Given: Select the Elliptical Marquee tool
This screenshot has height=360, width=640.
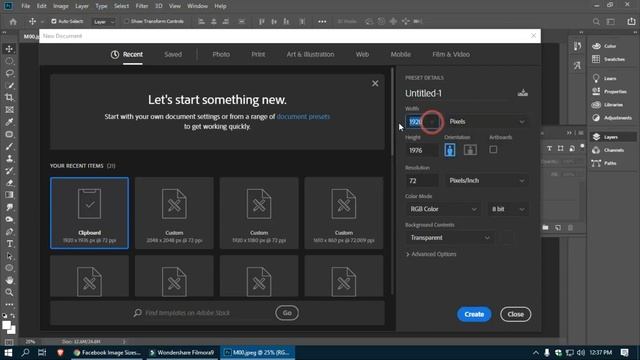Looking at the screenshot, I should click(9, 61).
